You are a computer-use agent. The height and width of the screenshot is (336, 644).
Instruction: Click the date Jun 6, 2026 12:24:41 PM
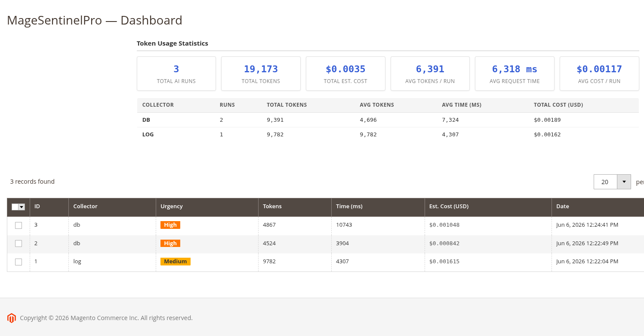587,225
